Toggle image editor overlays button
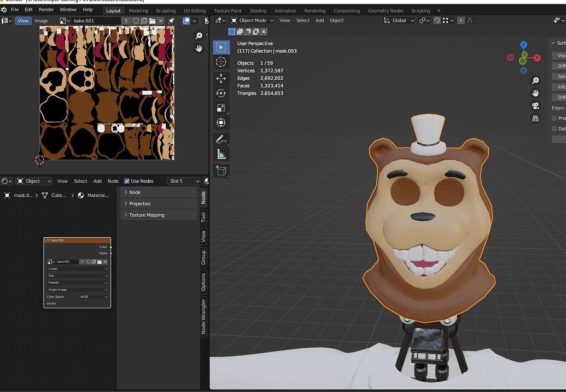 tap(186, 21)
